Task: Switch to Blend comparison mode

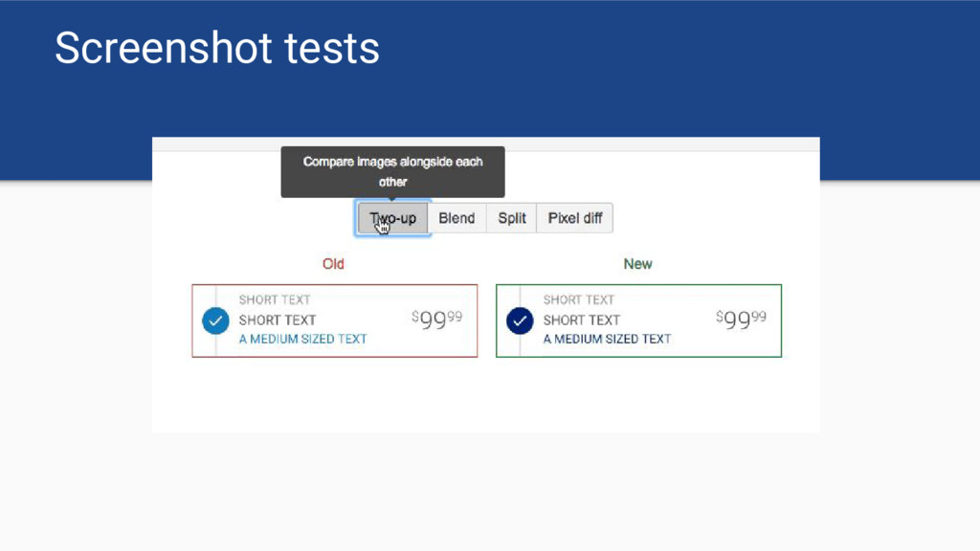Action: [457, 218]
